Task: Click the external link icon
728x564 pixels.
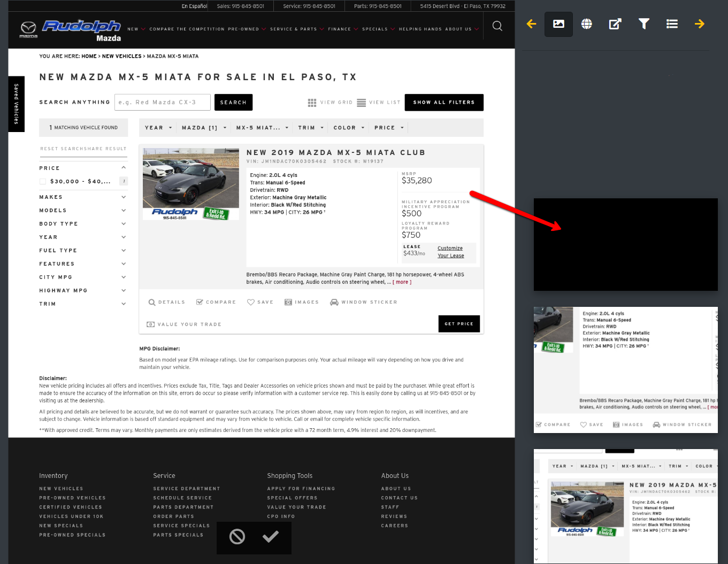Action: (615, 24)
